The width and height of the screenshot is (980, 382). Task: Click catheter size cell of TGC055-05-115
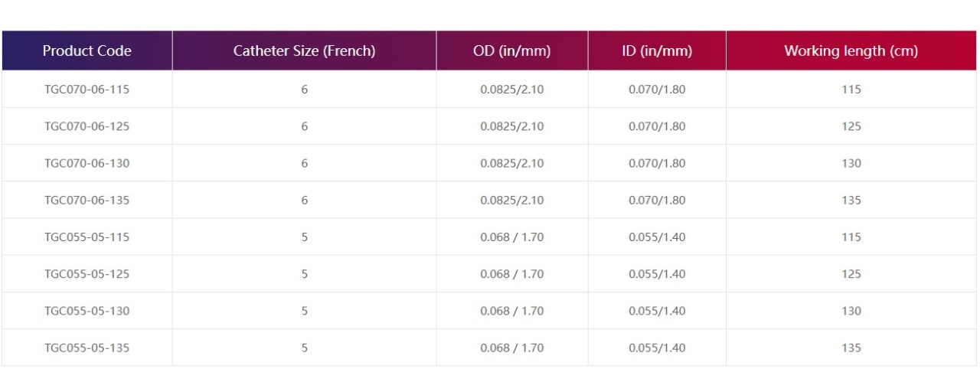(x=304, y=237)
